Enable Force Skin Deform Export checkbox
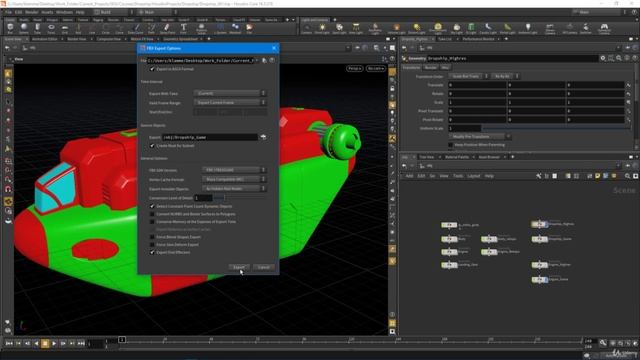Image resolution: width=640 pixels, height=360 pixels. click(152, 244)
